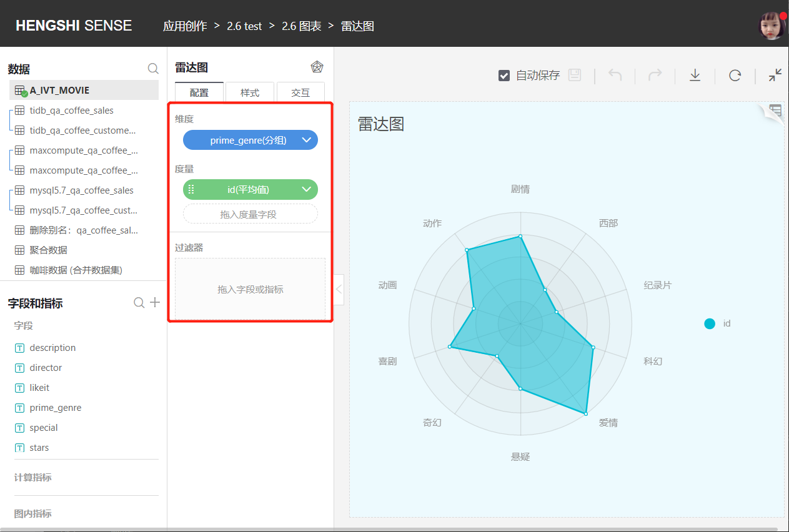Click the 图内指标 section header

[33, 514]
